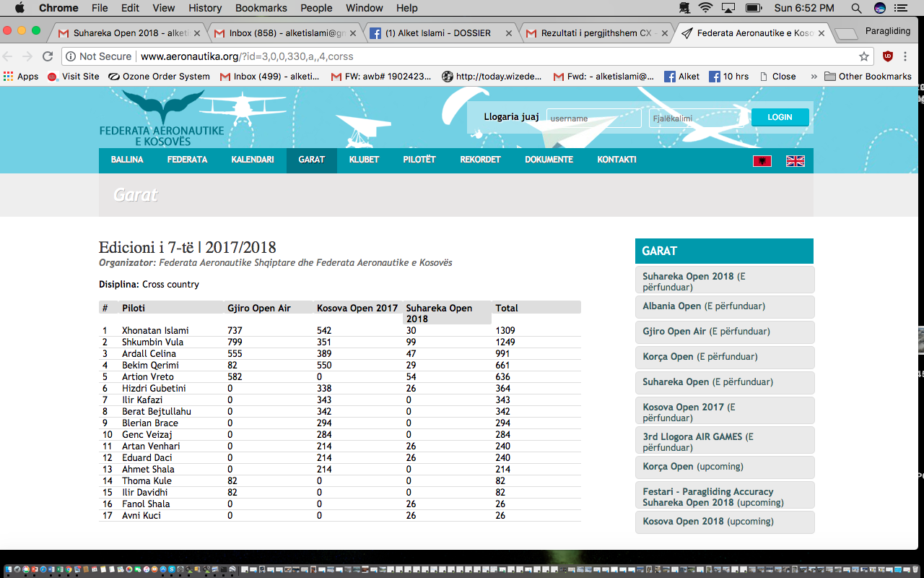
Task: Open the History menu in the menu bar
Action: pos(205,8)
